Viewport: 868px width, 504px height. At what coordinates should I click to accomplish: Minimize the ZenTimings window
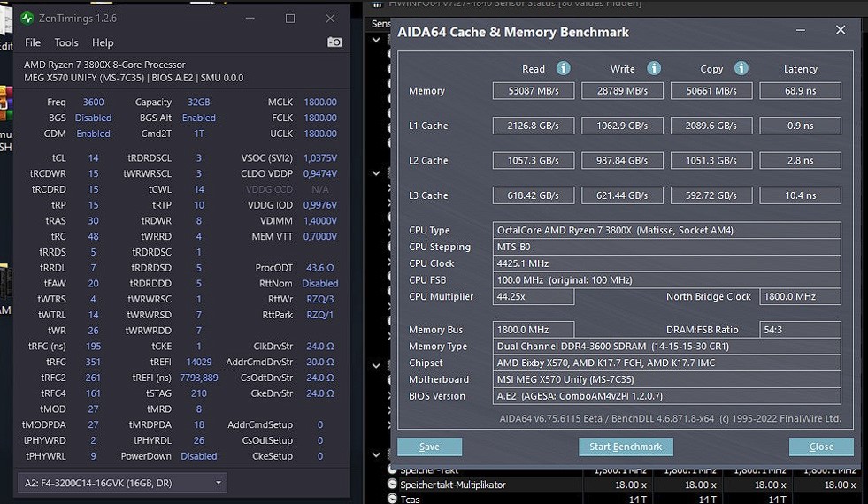point(250,19)
